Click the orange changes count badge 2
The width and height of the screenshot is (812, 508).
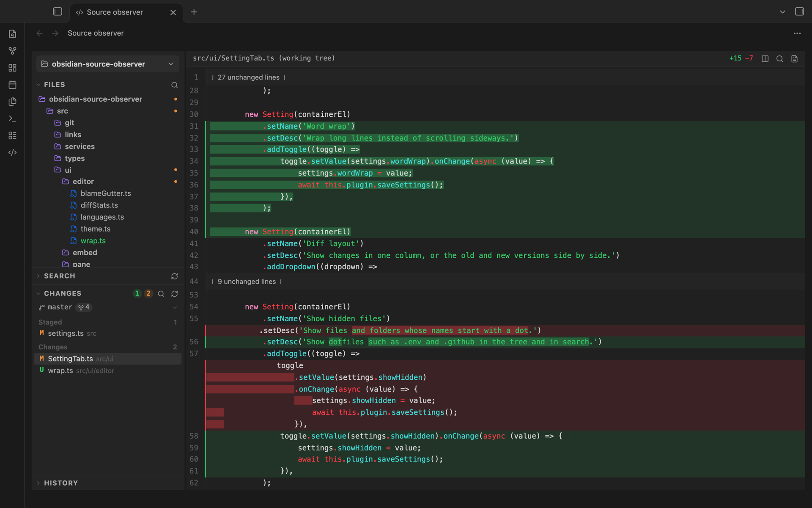(x=148, y=293)
